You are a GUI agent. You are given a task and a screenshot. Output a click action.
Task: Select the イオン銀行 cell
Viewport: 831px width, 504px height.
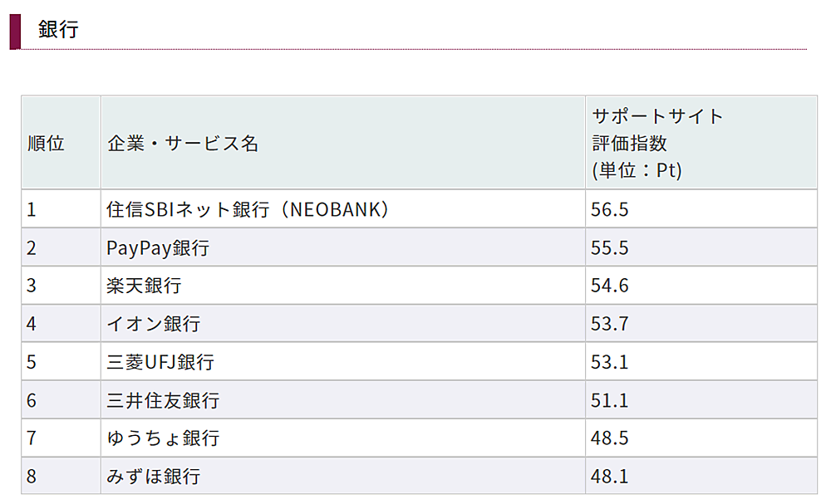(x=154, y=324)
